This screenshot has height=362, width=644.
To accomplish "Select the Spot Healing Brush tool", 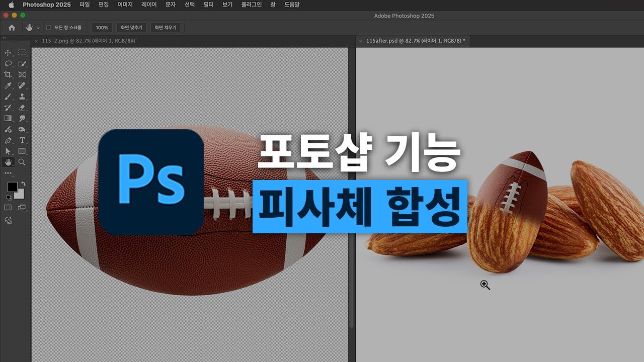I will (22, 85).
